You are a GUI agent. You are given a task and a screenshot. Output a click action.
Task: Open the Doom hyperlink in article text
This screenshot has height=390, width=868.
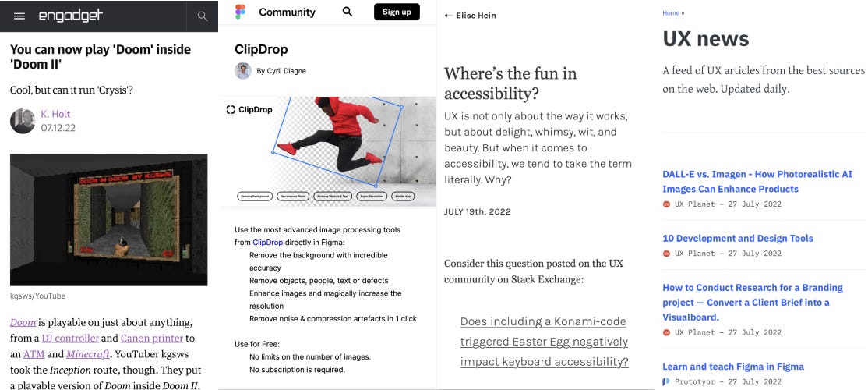coord(23,322)
